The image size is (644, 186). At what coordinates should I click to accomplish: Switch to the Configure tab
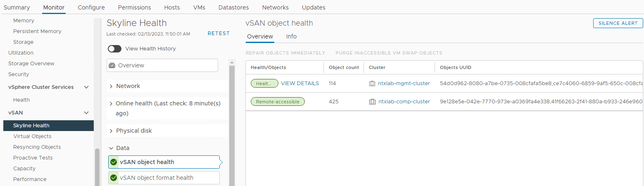click(x=91, y=7)
